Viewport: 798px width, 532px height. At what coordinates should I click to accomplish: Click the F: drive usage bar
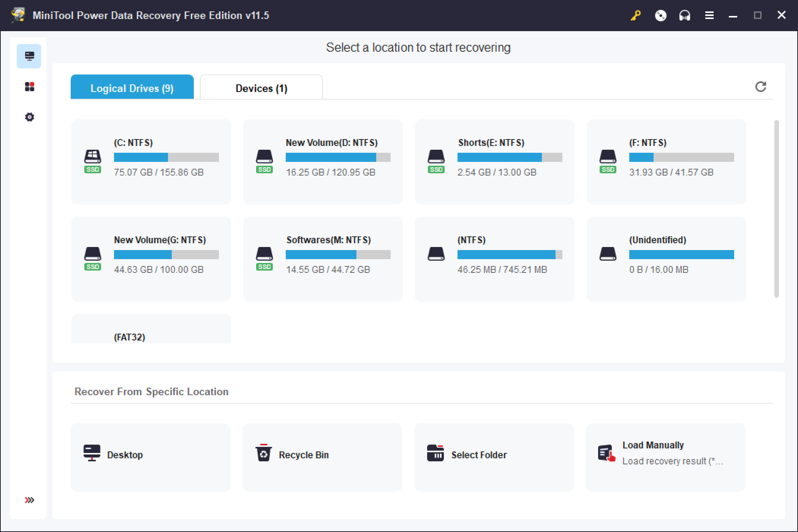682,157
